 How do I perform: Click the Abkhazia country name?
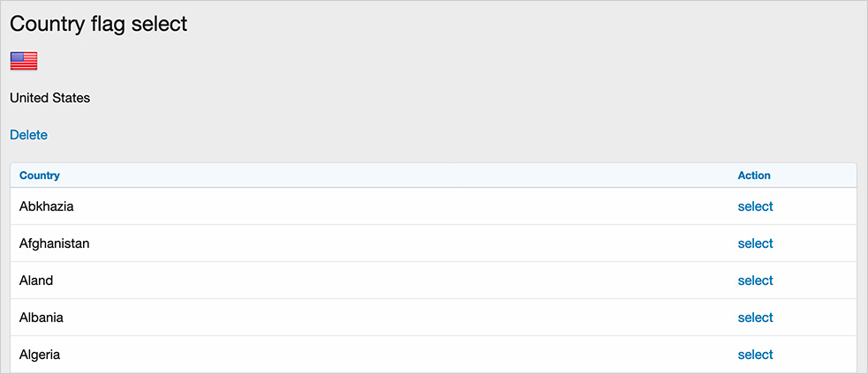coord(46,206)
